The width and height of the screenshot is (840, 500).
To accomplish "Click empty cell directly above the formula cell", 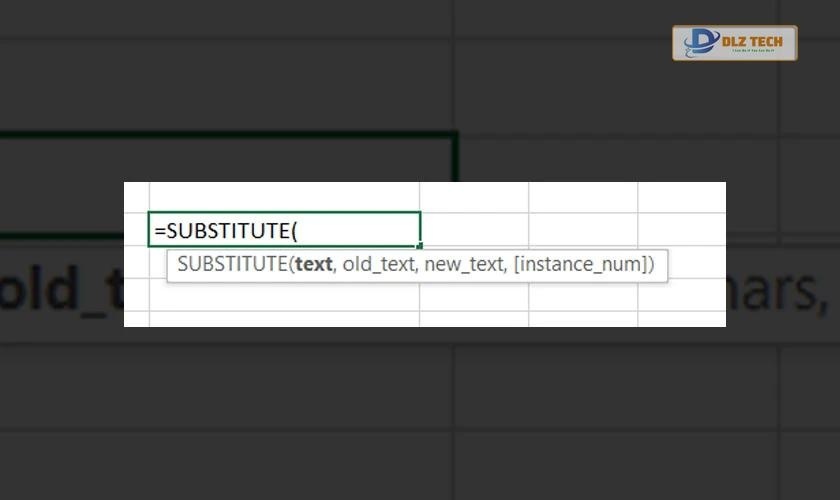I will point(284,197).
